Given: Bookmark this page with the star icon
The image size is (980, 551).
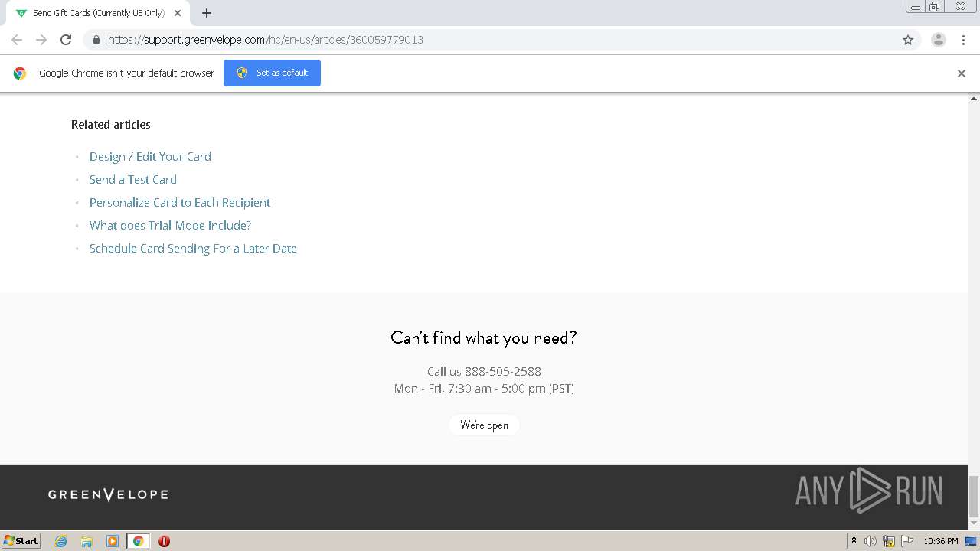Looking at the screenshot, I should pyautogui.click(x=908, y=40).
